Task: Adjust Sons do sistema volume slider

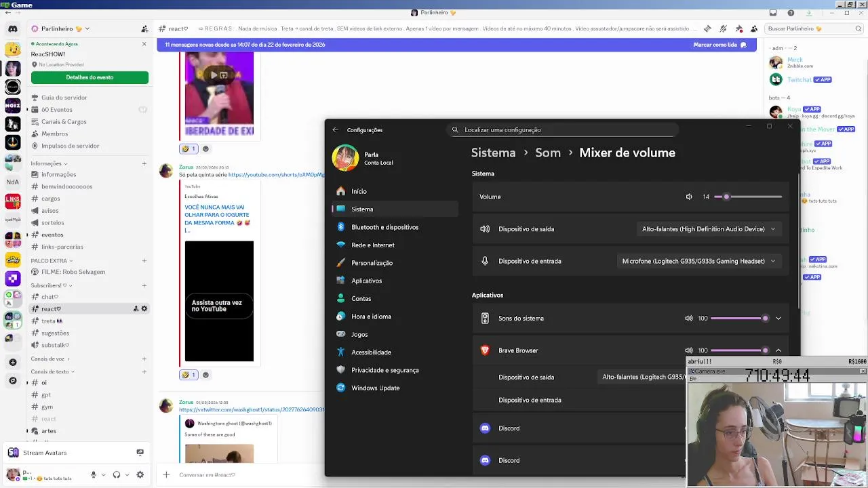Action: pyautogui.click(x=739, y=319)
